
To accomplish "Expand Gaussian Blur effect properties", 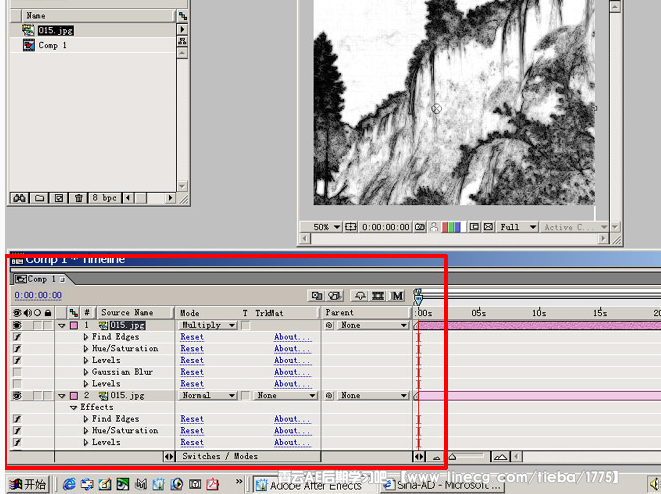I will coord(86,372).
